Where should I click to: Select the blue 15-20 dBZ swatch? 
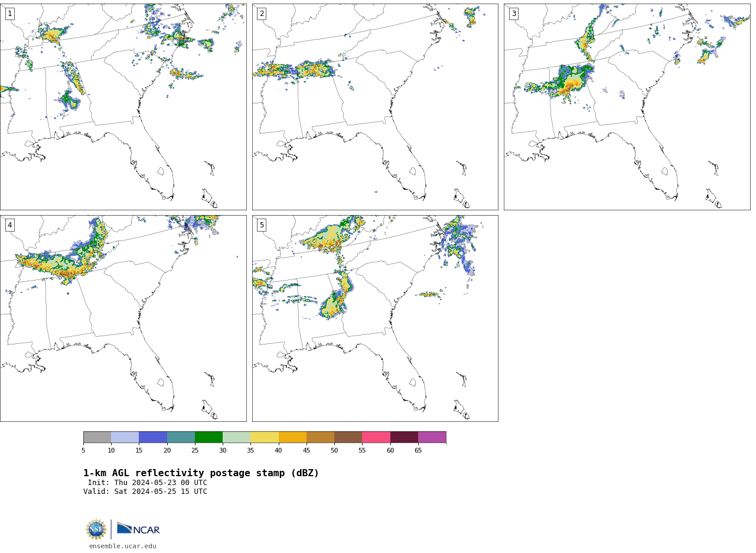[153, 437]
